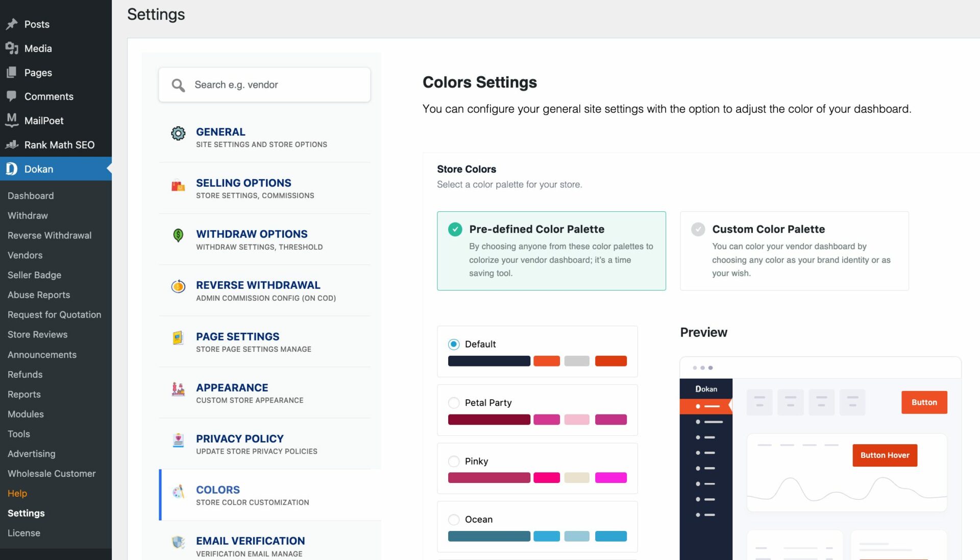Click the Default palette dark navy swatch
Image resolution: width=980 pixels, height=560 pixels.
(x=489, y=361)
